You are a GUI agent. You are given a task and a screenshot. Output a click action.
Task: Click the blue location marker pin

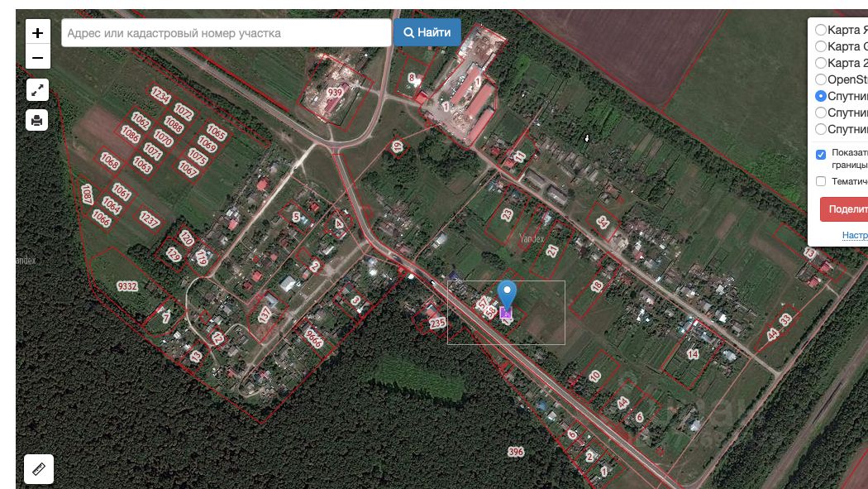click(x=507, y=294)
